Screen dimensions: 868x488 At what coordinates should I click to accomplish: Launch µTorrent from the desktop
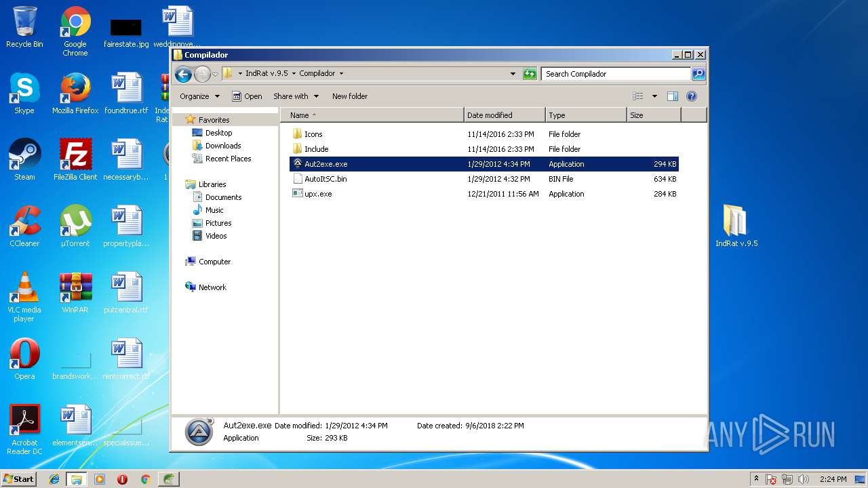[75, 226]
